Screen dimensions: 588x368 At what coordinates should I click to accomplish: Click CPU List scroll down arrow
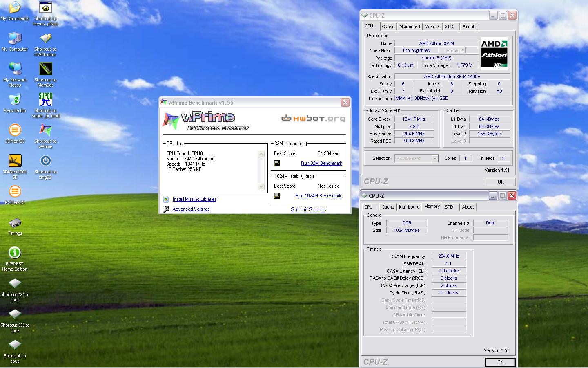pos(261,187)
